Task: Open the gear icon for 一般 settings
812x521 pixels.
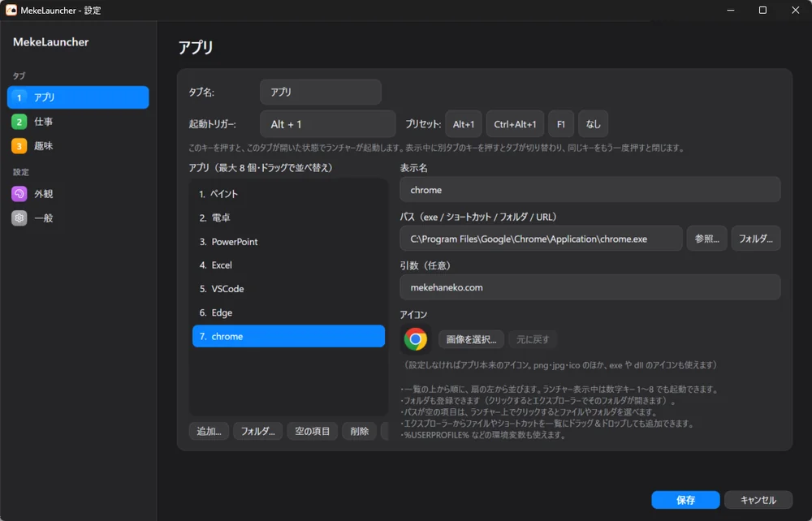Action: pos(19,217)
